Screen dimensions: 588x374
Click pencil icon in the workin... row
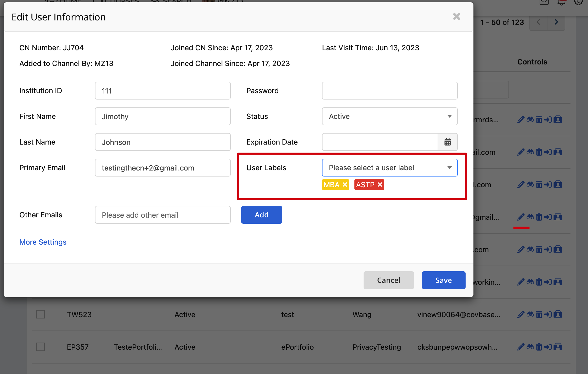(521, 282)
